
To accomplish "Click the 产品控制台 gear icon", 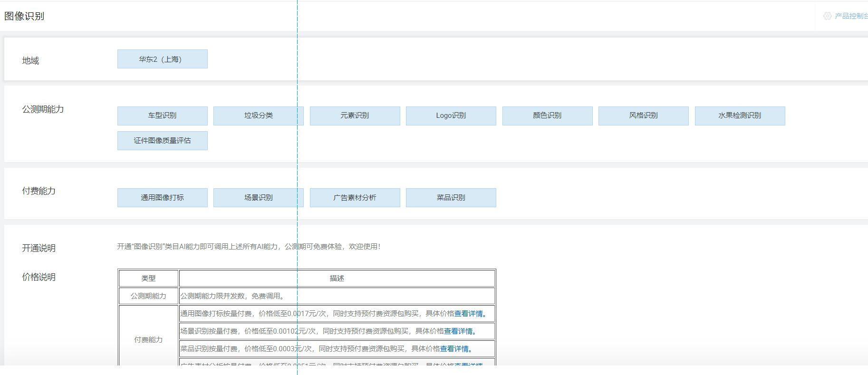I will 828,16.
